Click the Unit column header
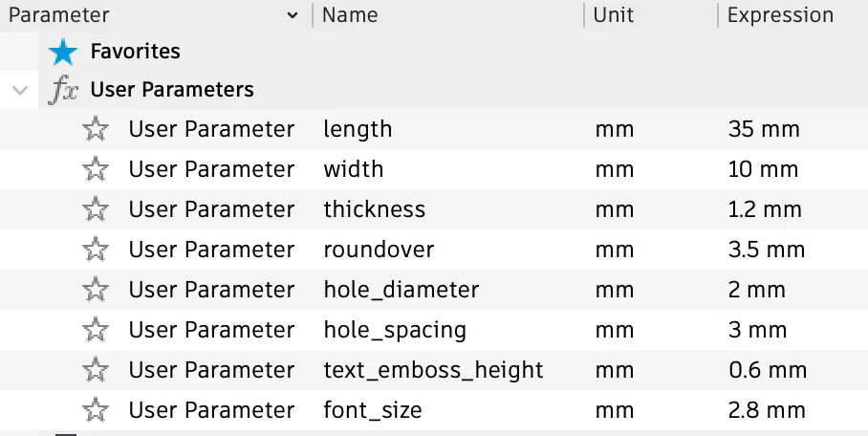This screenshot has width=868, height=436. click(x=613, y=15)
